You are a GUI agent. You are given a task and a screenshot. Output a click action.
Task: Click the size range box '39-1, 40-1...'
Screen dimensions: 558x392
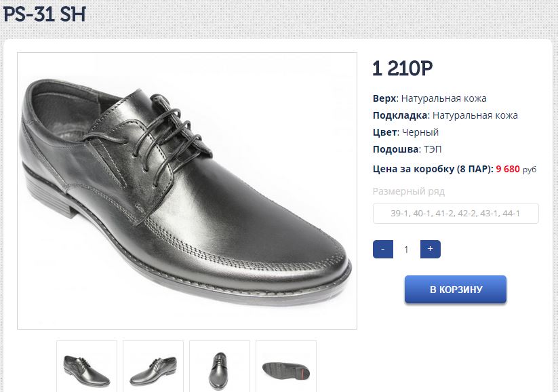point(456,214)
